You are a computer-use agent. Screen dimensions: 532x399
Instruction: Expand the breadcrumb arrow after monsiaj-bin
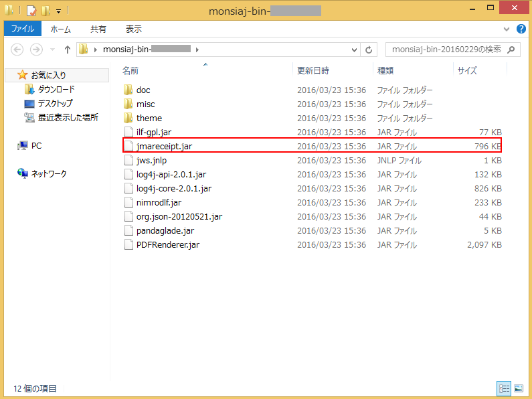tap(197, 50)
